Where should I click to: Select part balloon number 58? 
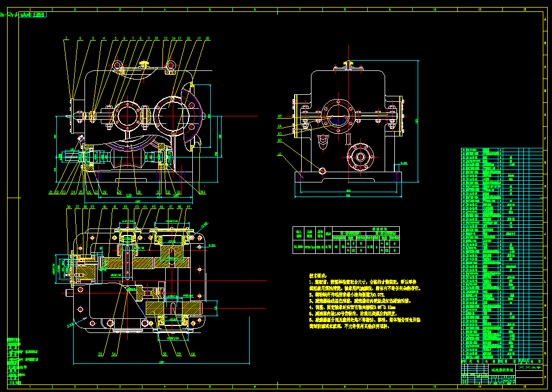click(164, 354)
